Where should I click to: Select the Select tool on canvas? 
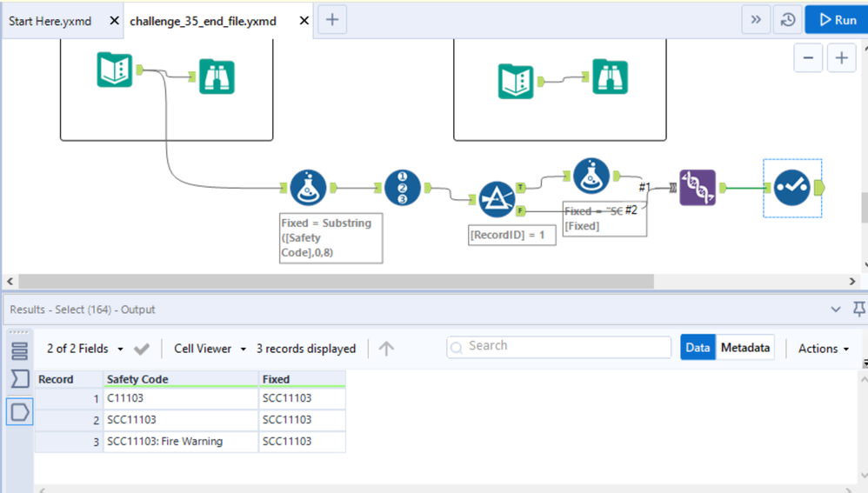(x=791, y=188)
